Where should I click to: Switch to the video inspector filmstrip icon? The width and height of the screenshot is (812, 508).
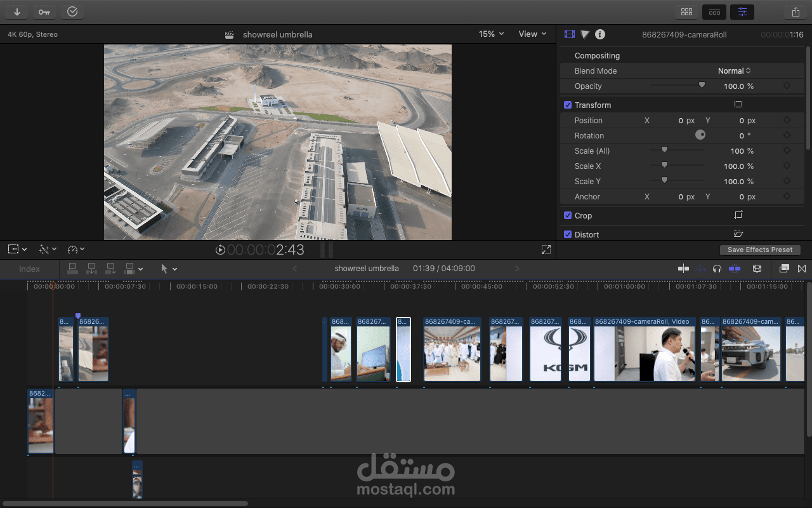[569, 34]
